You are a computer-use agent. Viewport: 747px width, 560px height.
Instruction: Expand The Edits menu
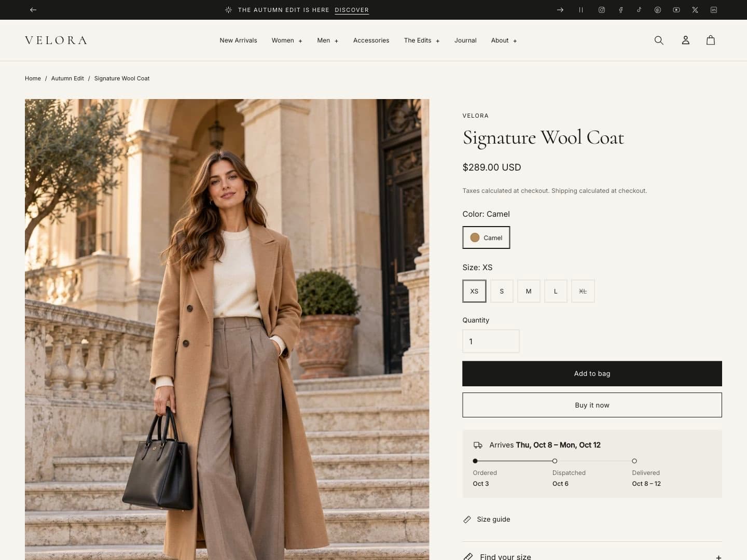[x=422, y=40]
